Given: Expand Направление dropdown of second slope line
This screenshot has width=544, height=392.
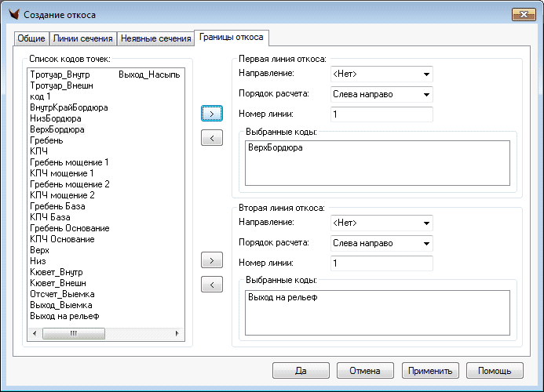Looking at the screenshot, I should coord(382,223).
